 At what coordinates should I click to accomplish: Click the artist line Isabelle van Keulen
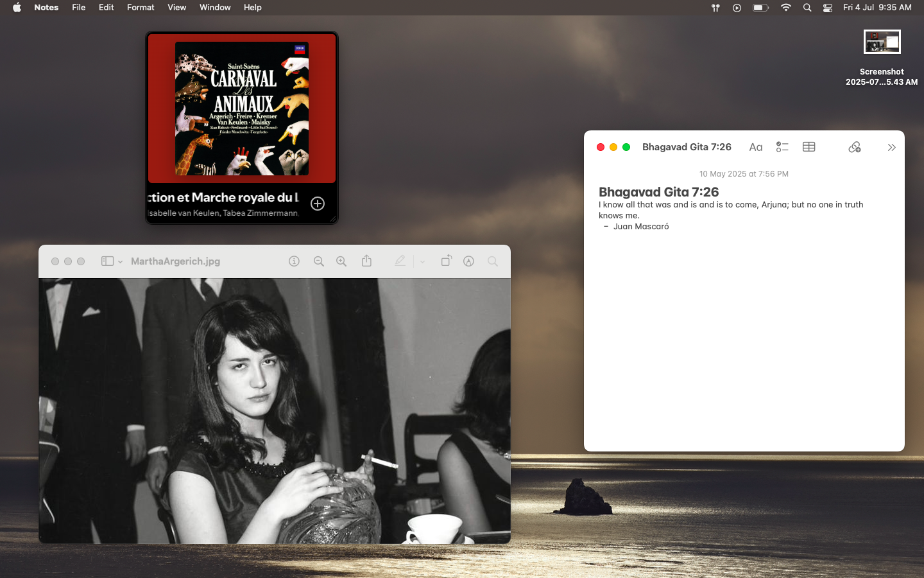pyautogui.click(x=223, y=213)
